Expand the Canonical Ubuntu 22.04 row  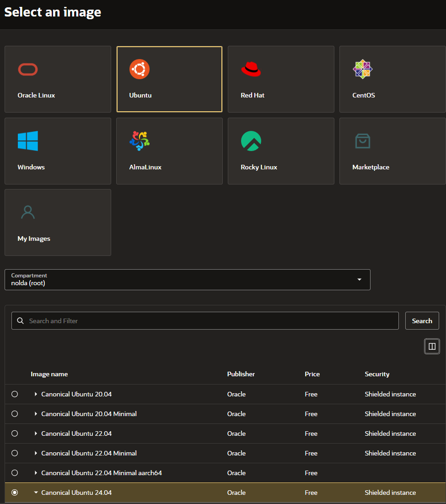[36, 434]
